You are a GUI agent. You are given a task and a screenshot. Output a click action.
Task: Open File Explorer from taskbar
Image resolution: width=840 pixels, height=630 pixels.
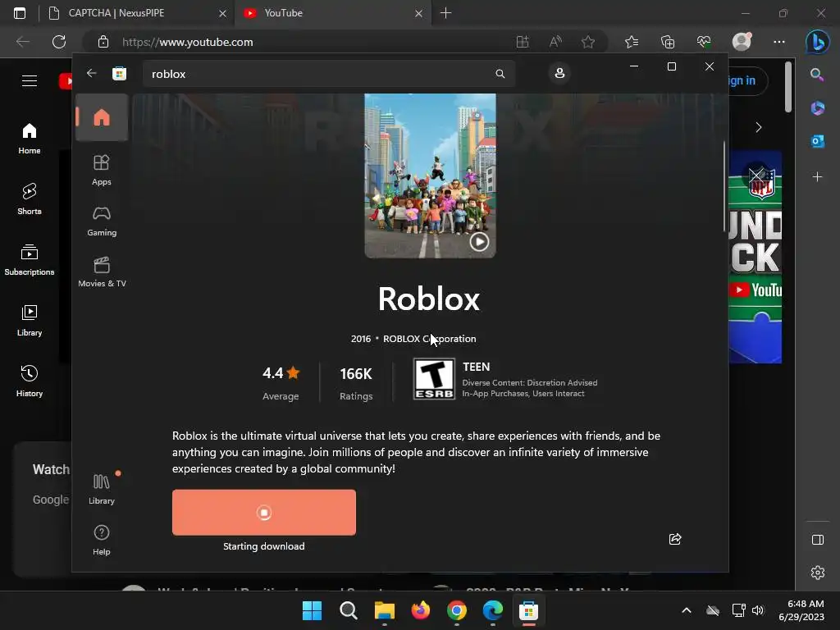[384, 610]
